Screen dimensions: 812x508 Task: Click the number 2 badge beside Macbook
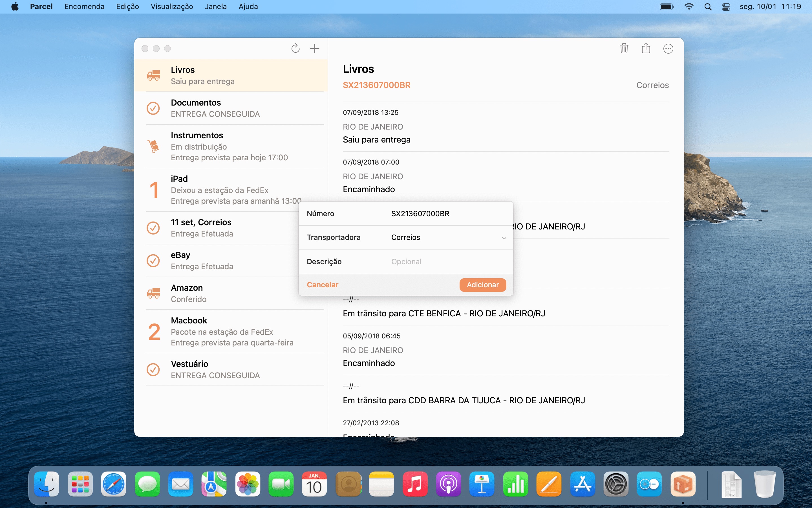coord(154,332)
